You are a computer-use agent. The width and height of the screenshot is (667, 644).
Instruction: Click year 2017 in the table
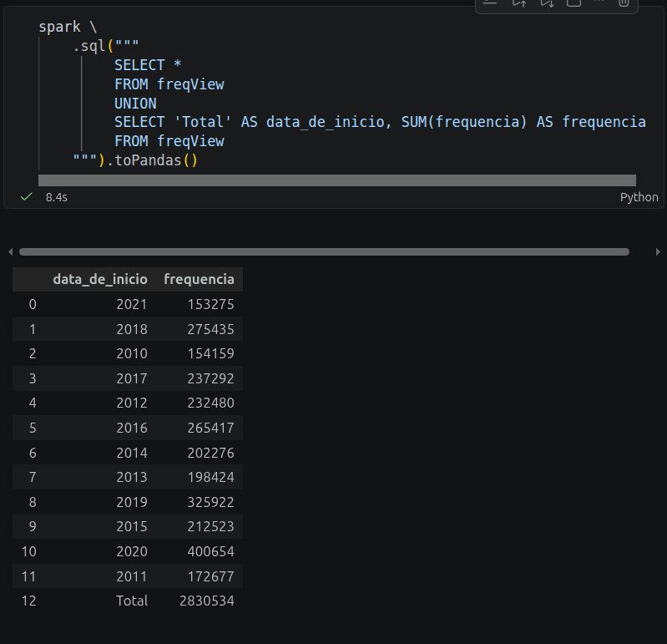(132, 378)
